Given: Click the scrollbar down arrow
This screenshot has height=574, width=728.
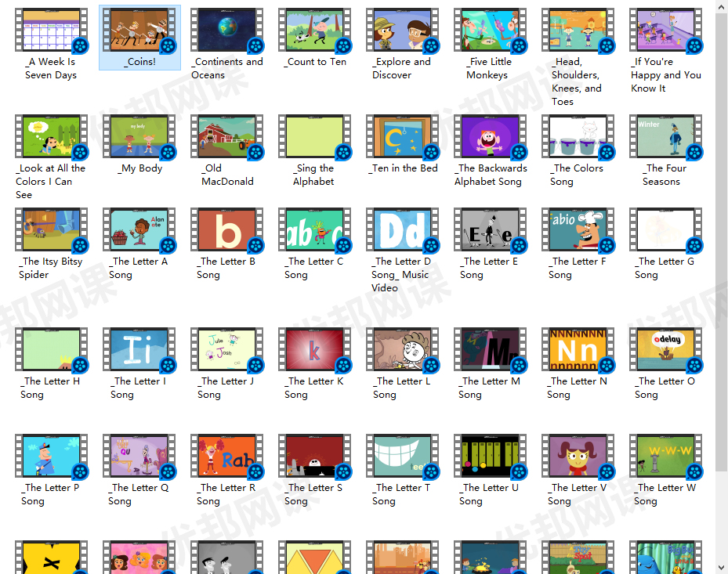Looking at the screenshot, I should [x=722, y=568].
